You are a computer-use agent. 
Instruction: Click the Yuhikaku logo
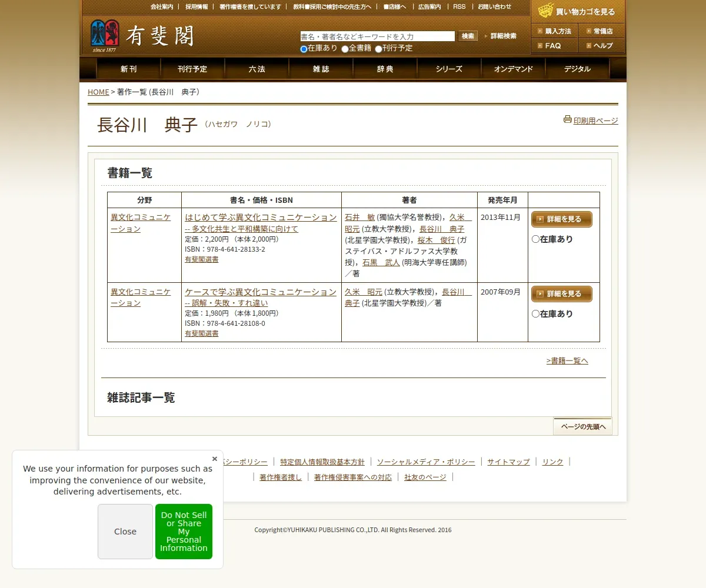pos(142,36)
